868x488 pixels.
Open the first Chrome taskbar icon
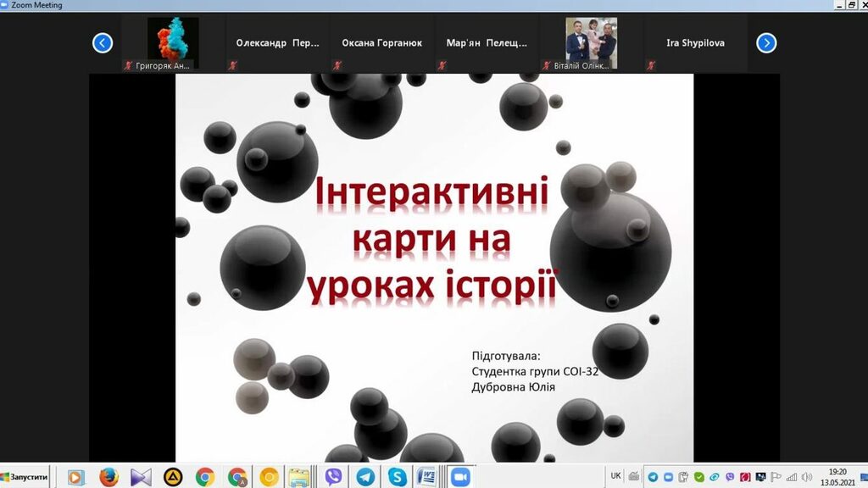point(204,477)
